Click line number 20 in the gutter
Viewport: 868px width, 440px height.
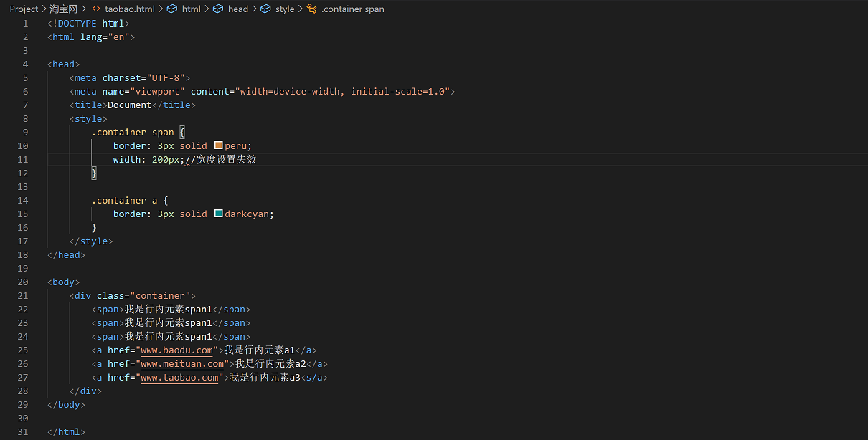(25, 282)
